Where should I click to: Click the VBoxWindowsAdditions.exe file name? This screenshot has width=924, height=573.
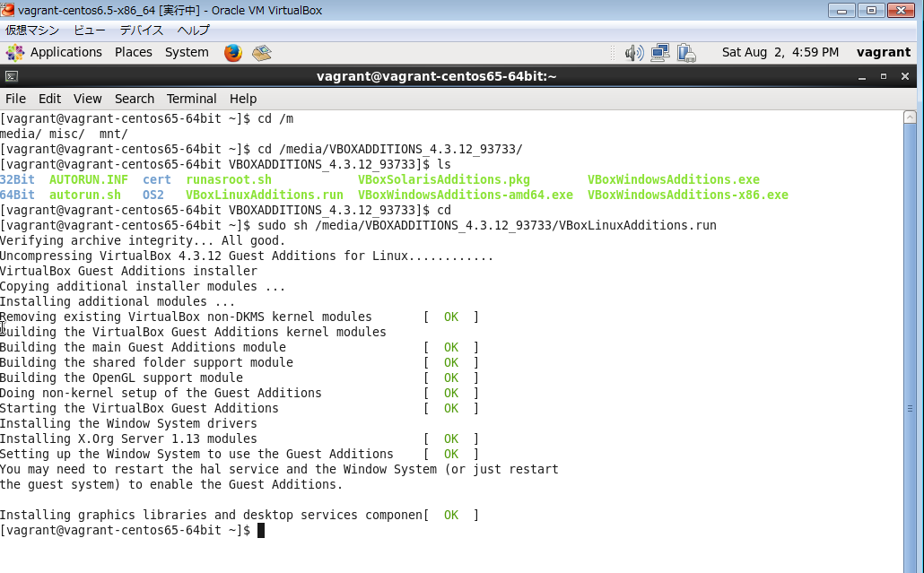tap(674, 179)
